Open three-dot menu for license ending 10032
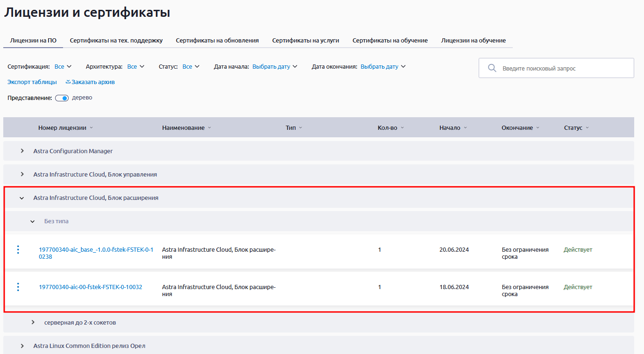This screenshot has height=354, width=644. pos(18,287)
